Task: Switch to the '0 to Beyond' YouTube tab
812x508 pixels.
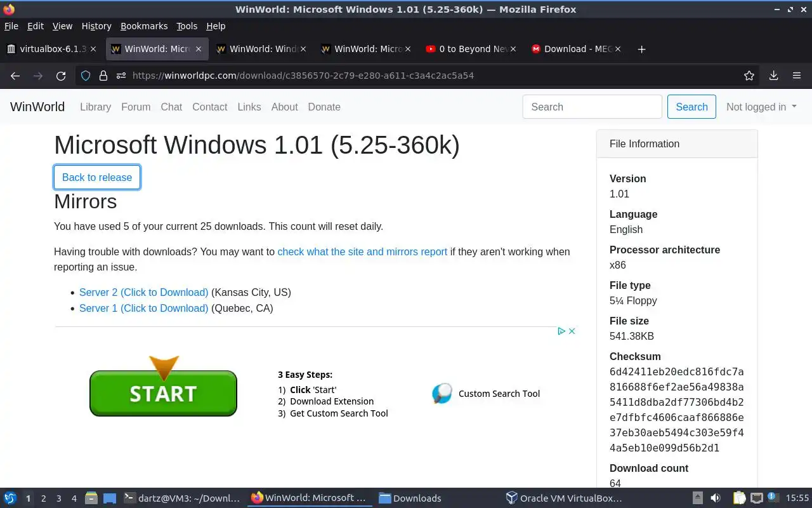Action: click(469, 49)
